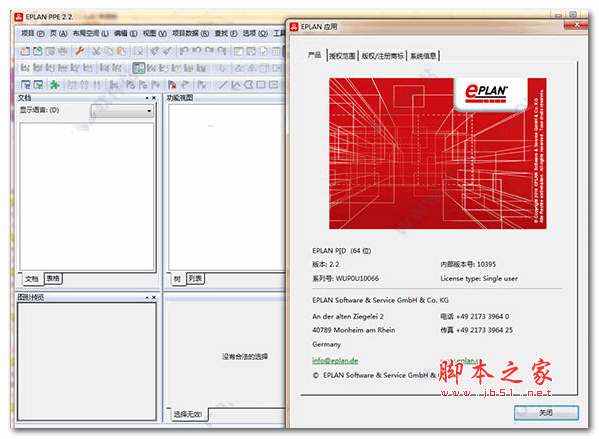599x439 pixels.
Task: Click the 没有合法的选择 message text
Action: click(245, 356)
